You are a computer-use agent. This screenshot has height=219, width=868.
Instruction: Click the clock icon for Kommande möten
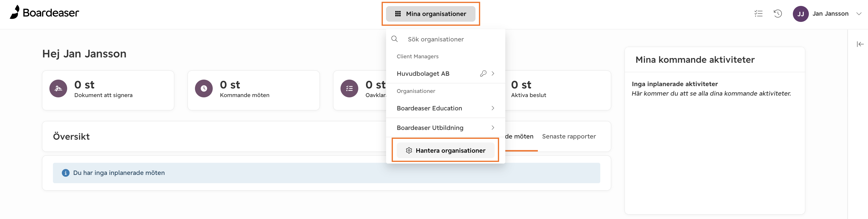pos(204,88)
